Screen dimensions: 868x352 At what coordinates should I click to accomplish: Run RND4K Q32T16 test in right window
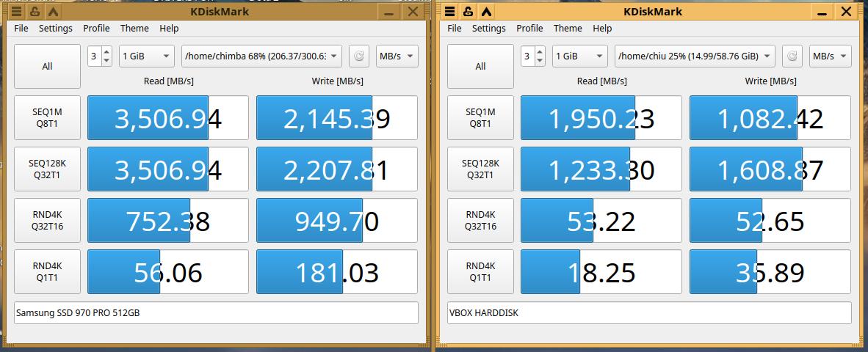(480, 221)
